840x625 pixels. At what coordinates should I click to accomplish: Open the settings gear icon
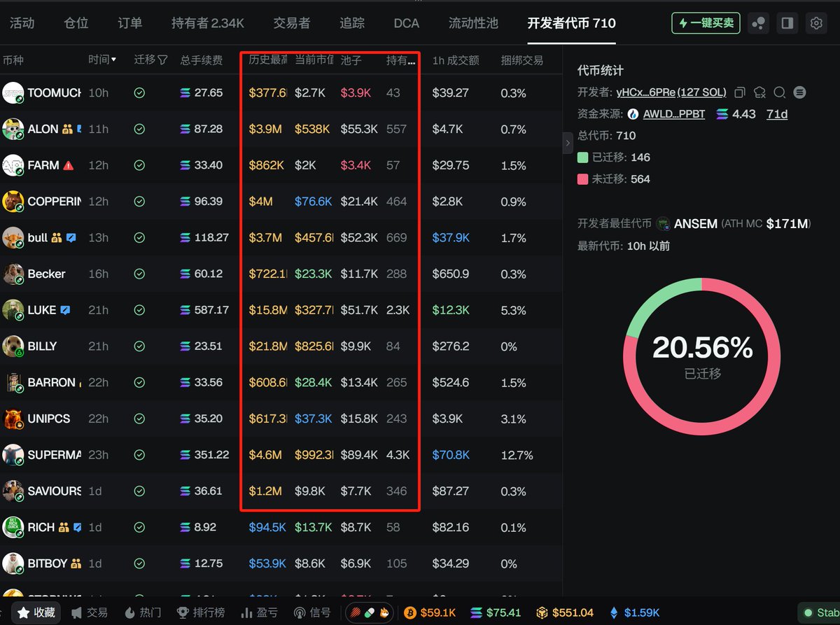coord(816,23)
